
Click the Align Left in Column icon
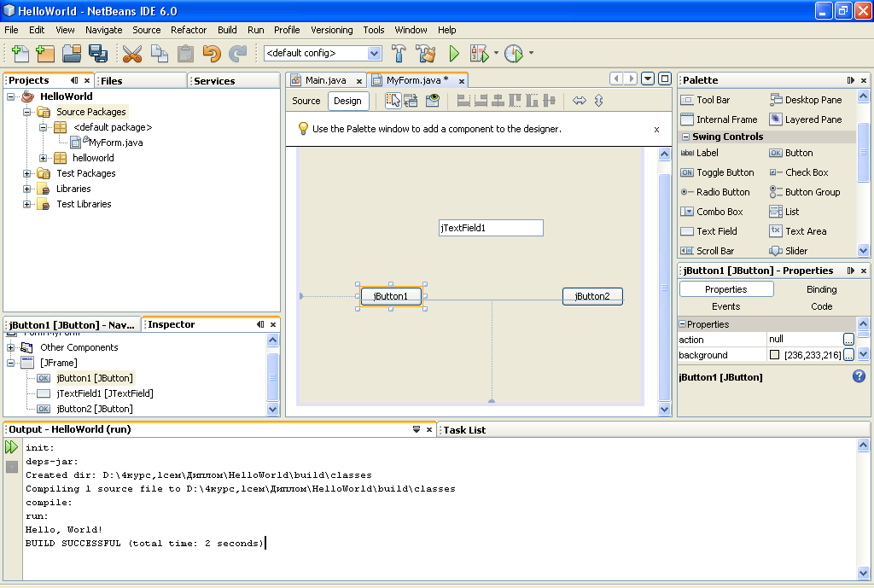(463, 101)
